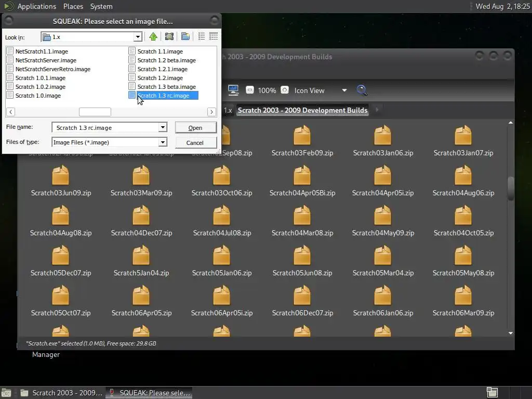Switch file dialog to details view
The height and width of the screenshot is (399, 532).
point(214,37)
